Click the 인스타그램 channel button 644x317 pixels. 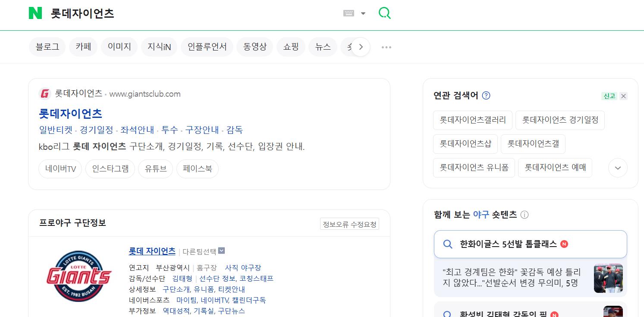(x=110, y=169)
